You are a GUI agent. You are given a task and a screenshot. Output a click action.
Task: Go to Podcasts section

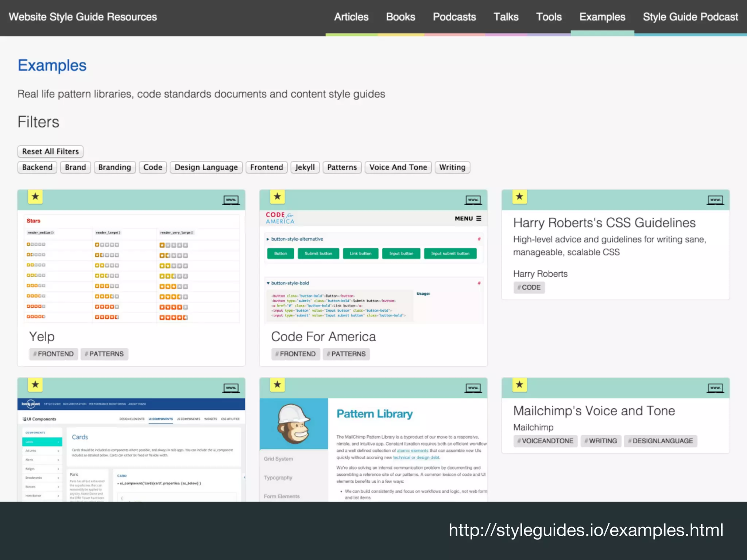[x=454, y=17]
